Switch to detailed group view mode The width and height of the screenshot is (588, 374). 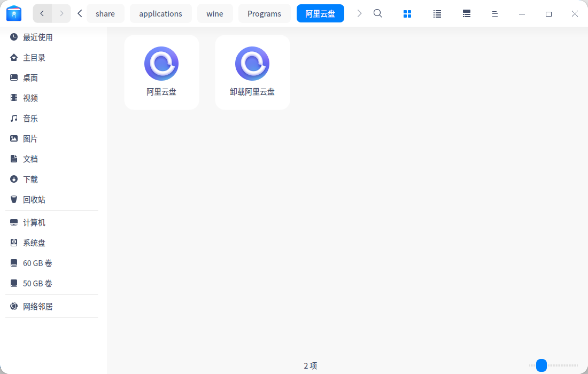pos(466,13)
